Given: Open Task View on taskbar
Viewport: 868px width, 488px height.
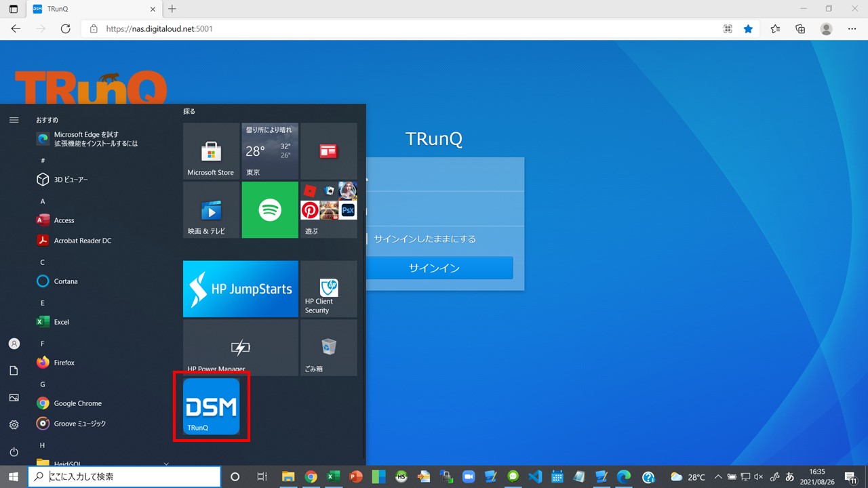Looking at the screenshot, I should click(262, 476).
